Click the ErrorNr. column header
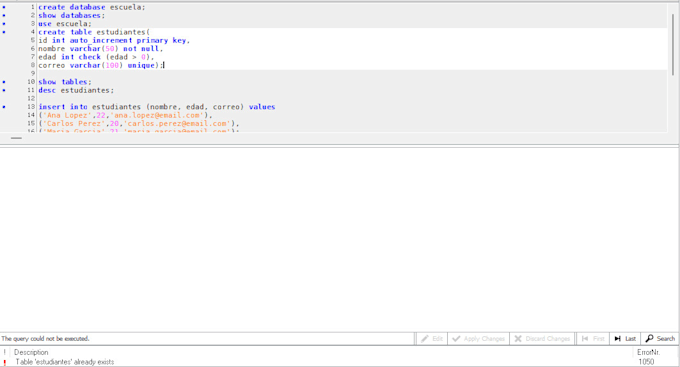680x367 pixels. tap(648, 352)
